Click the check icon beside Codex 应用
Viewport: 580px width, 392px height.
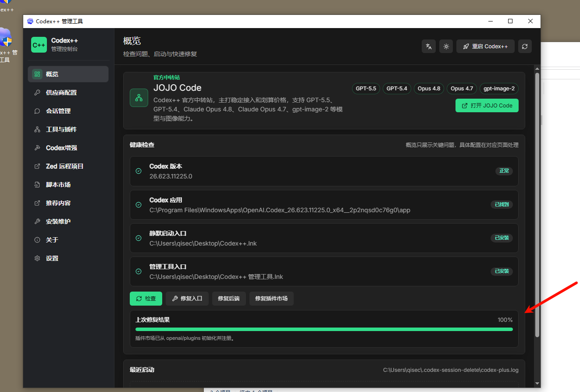[139, 205]
